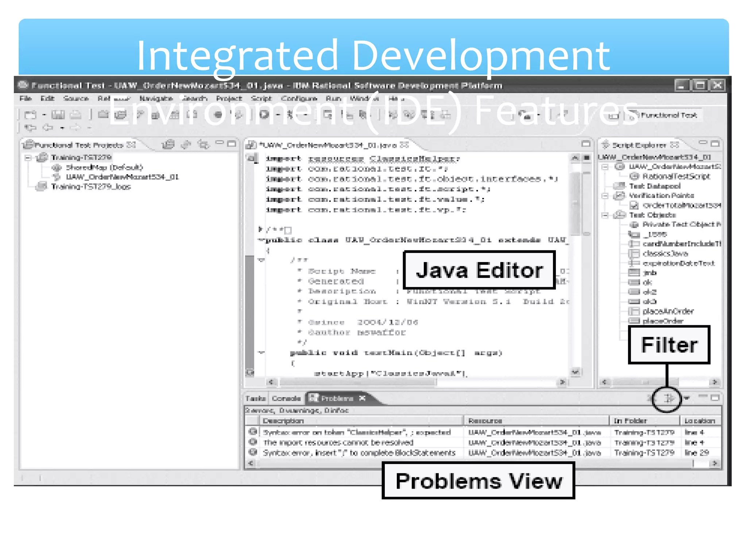Open the New icon dropdown arrow

(x=44, y=115)
